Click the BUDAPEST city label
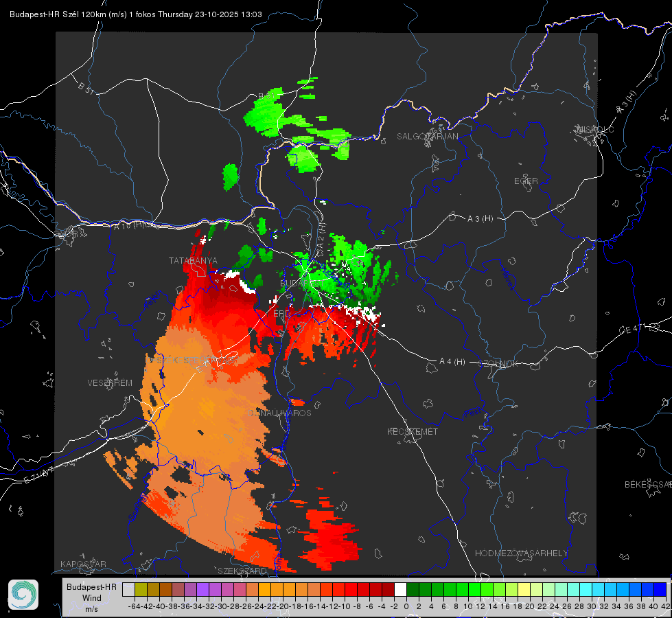 (302, 284)
